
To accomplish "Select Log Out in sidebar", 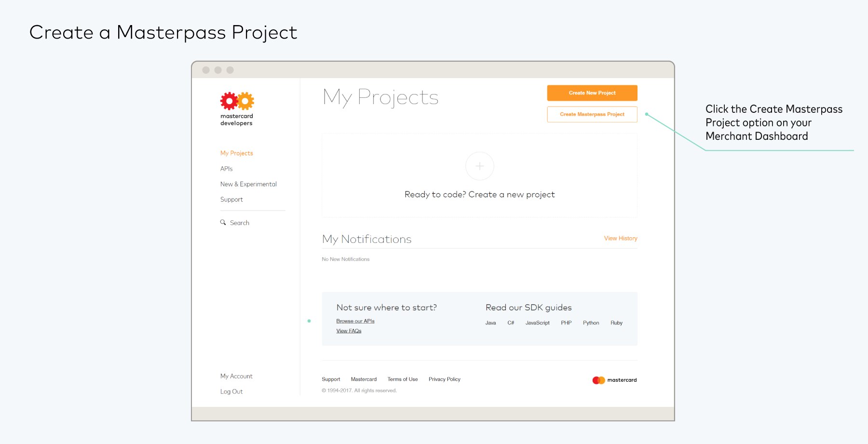I will tap(231, 391).
